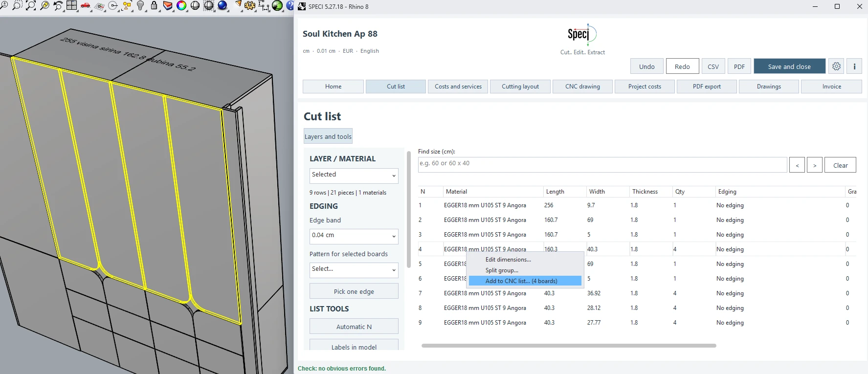Click the Select Objects shapes icon

coord(127,5)
